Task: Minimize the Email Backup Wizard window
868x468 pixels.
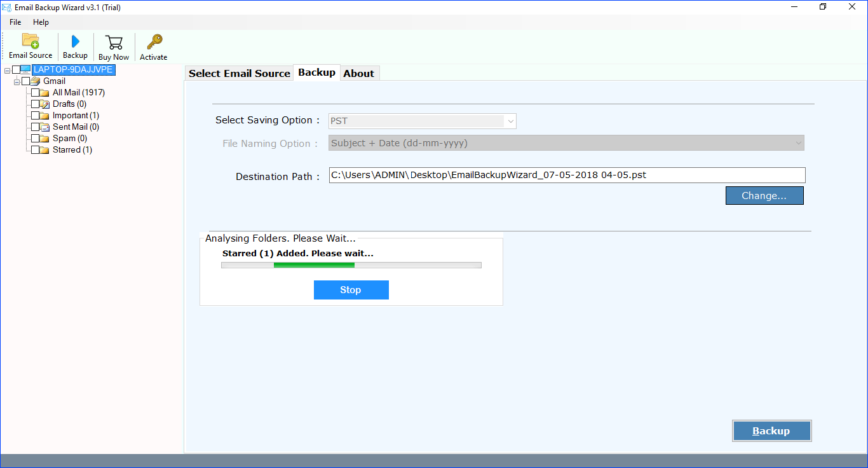Action: point(795,7)
